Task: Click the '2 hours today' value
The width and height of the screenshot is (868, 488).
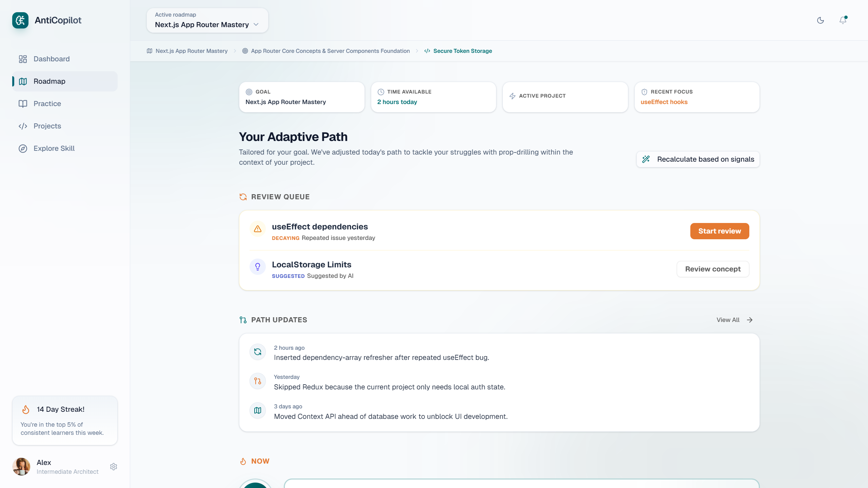Action: tap(397, 102)
